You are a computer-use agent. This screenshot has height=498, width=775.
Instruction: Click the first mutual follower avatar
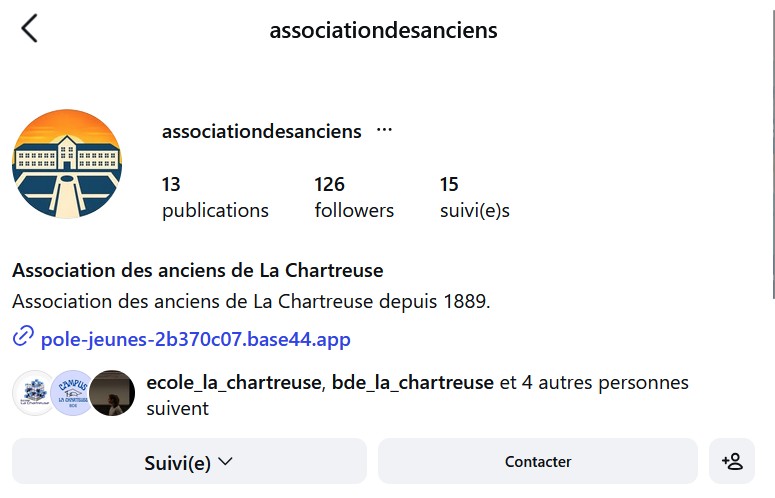pos(33,393)
